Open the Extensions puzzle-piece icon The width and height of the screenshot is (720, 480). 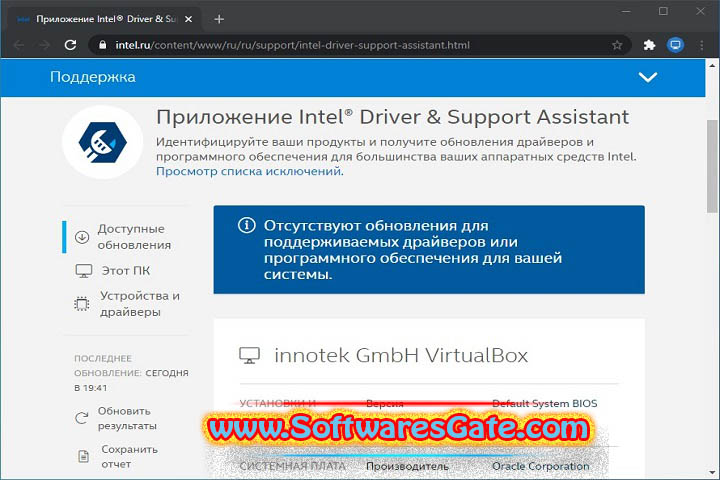[x=649, y=45]
